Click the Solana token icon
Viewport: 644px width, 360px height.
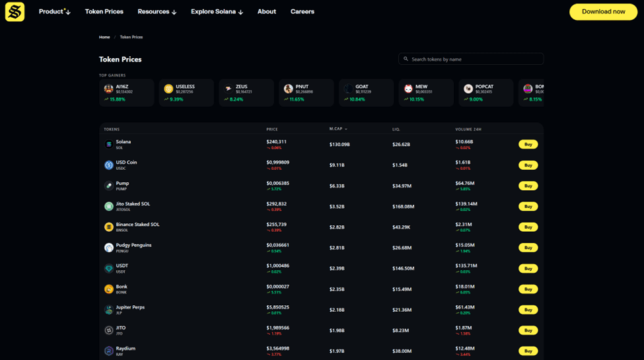pyautogui.click(x=109, y=144)
